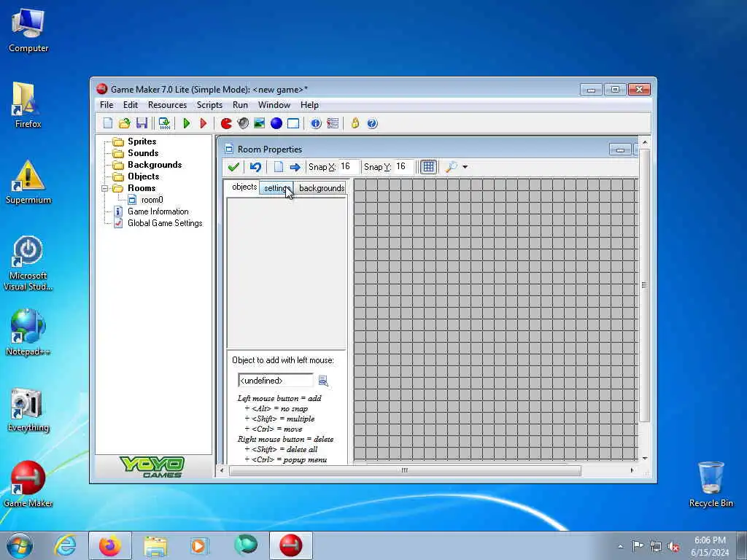Create a new game file

tap(108, 123)
